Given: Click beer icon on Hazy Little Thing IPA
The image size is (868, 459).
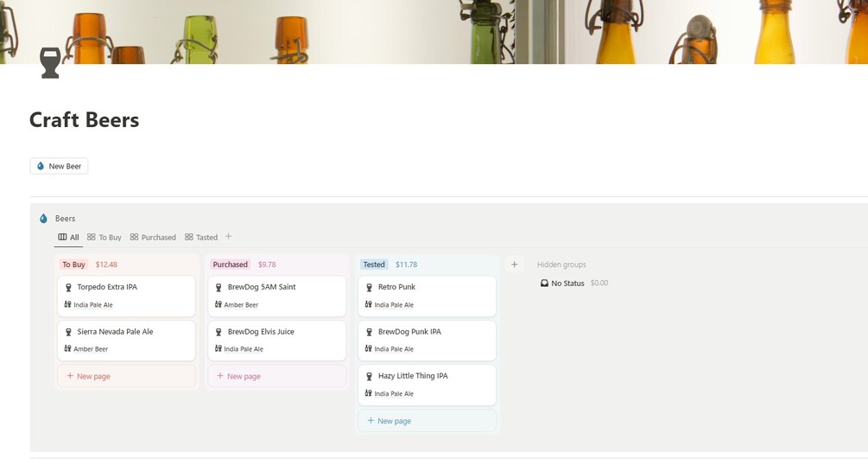Looking at the screenshot, I should (x=370, y=376).
